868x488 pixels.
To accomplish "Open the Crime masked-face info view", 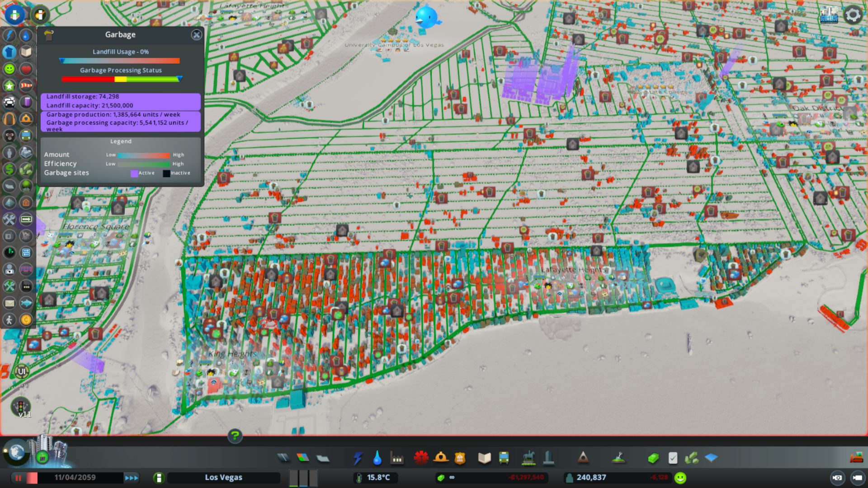I will click(x=9, y=136).
